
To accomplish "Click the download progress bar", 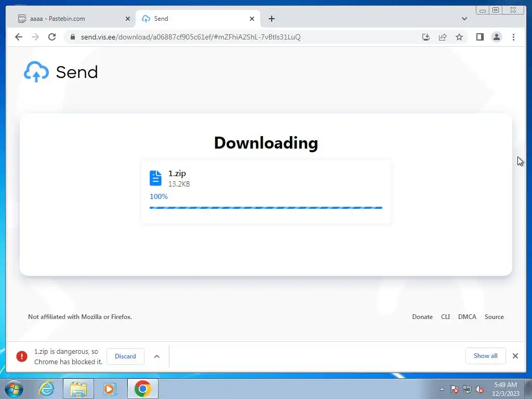I will 266,208.
